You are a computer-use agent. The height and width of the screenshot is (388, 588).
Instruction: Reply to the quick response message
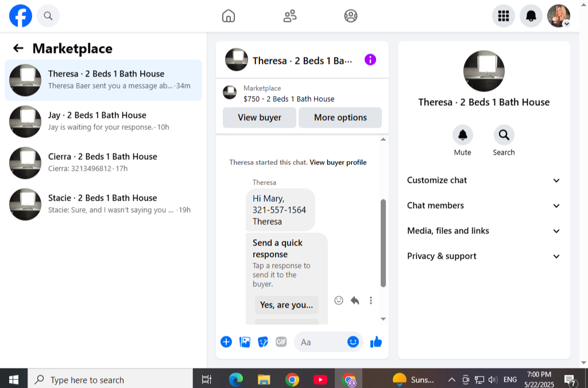click(x=355, y=300)
